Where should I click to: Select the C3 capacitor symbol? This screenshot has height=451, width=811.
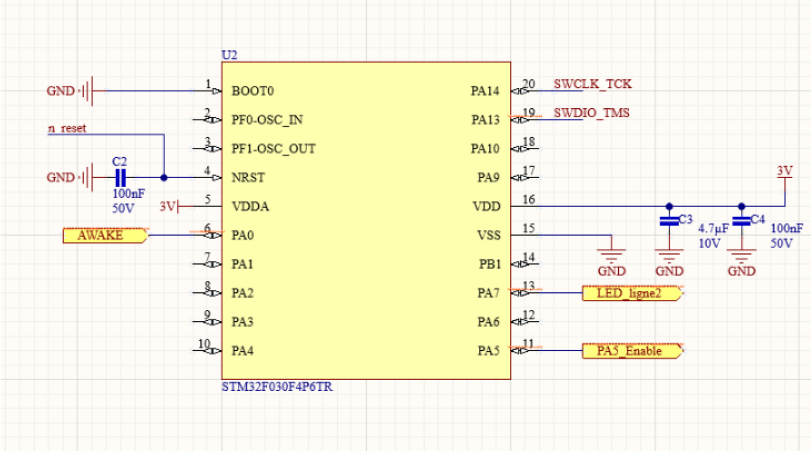(668, 221)
